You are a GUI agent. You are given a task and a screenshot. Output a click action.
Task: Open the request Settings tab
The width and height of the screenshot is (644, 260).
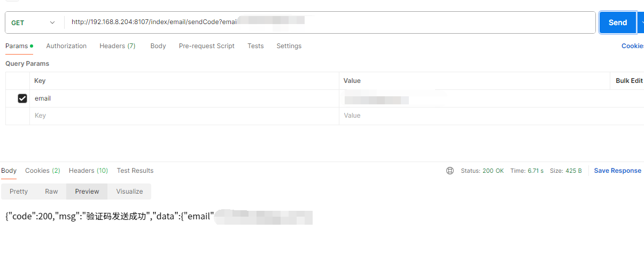289,46
